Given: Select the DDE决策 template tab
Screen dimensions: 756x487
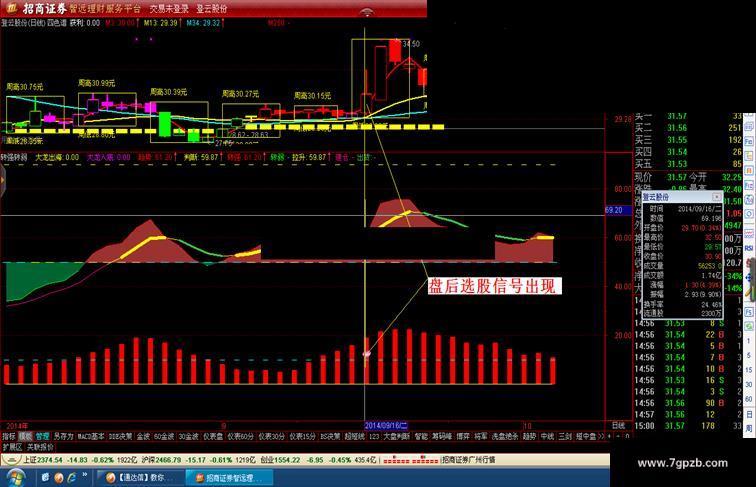Looking at the screenshot, I should click(120, 436).
